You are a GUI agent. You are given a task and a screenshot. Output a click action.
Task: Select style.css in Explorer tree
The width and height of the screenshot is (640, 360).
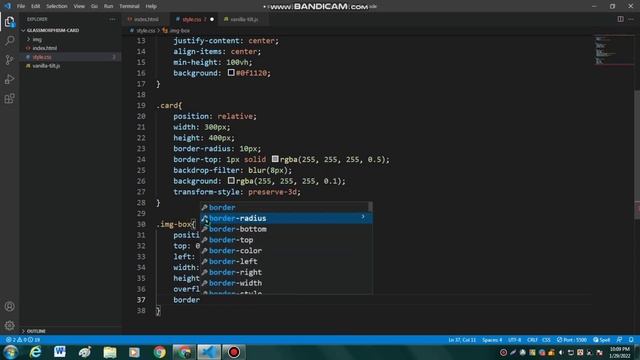[x=42, y=57]
